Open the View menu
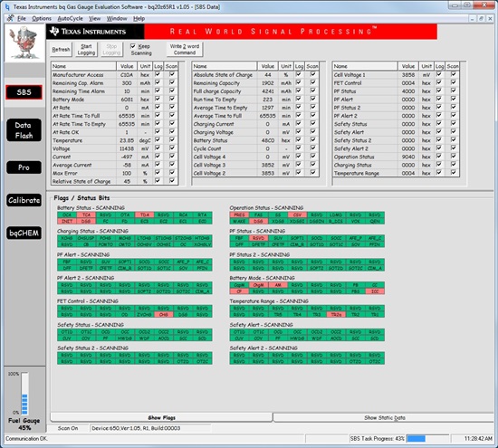This screenshot has height=448, width=498. coord(95,18)
